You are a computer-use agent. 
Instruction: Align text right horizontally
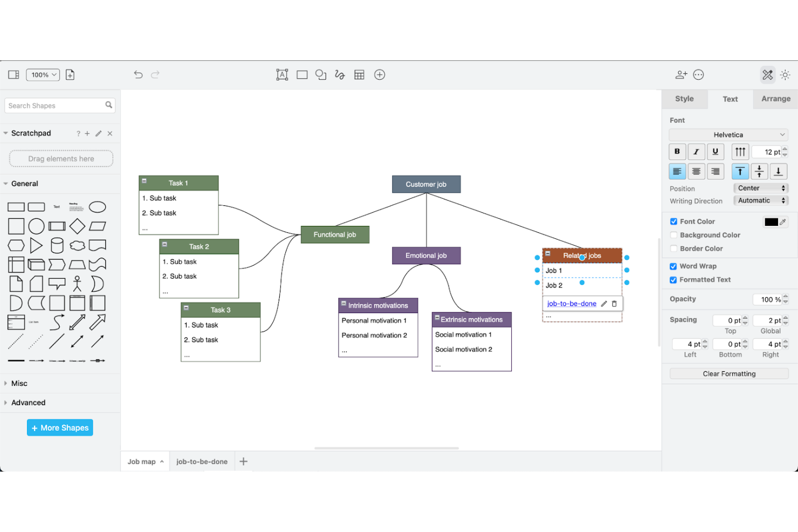coord(716,171)
